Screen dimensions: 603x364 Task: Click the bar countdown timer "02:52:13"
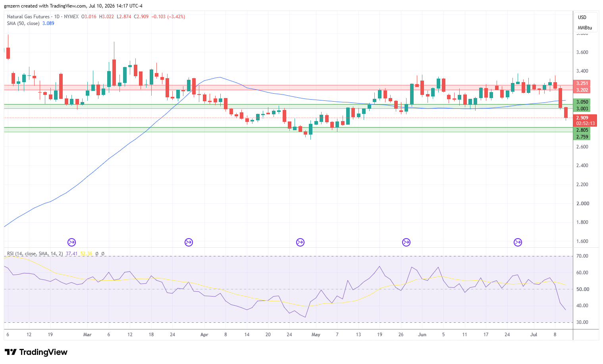(x=586, y=123)
